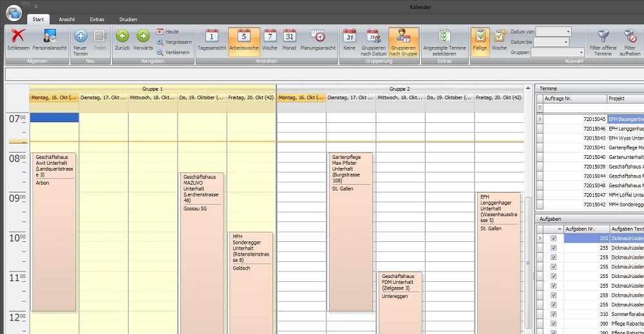Open the quick access toolbar dropdown arrow

pos(35,6)
